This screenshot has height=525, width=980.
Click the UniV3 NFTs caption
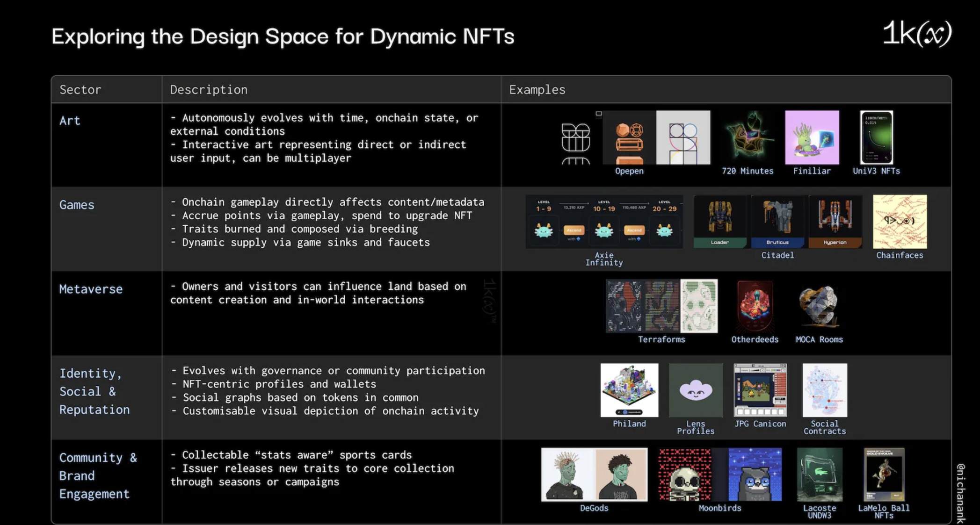pyautogui.click(x=876, y=171)
